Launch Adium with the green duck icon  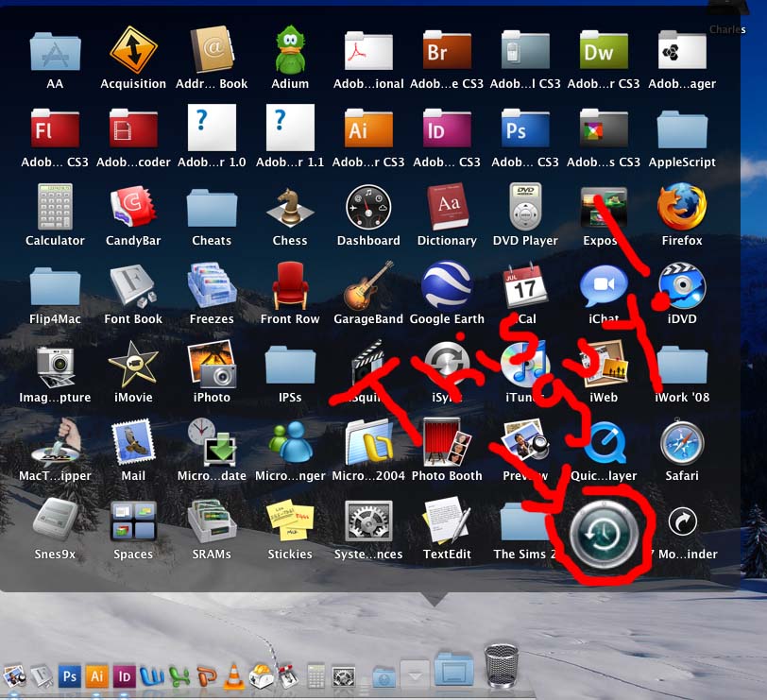[290, 50]
